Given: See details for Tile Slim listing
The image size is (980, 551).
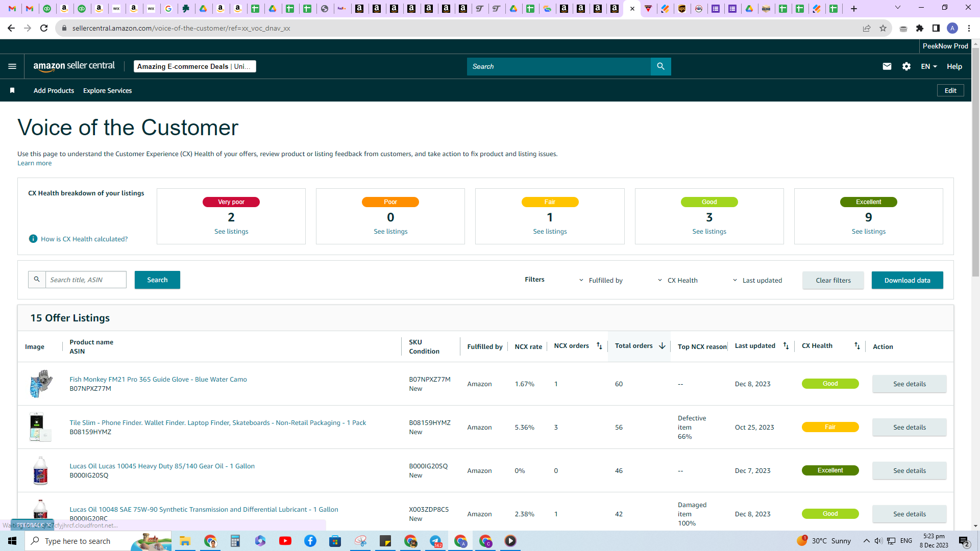Looking at the screenshot, I should pyautogui.click(x=909, y=427).
